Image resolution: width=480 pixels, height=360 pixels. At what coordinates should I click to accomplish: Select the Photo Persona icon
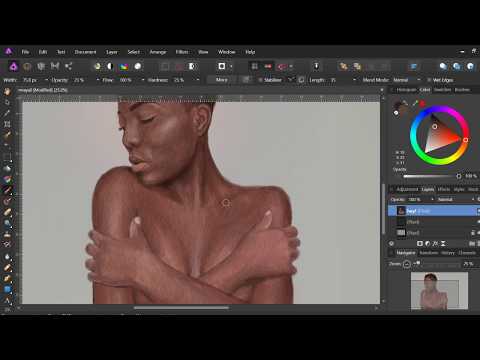14,67
